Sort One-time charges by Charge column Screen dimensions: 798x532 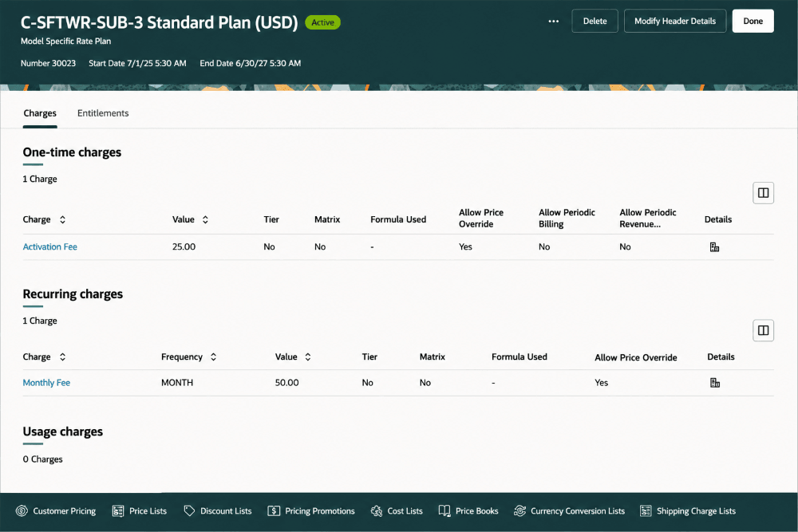(x=62, y=219)
